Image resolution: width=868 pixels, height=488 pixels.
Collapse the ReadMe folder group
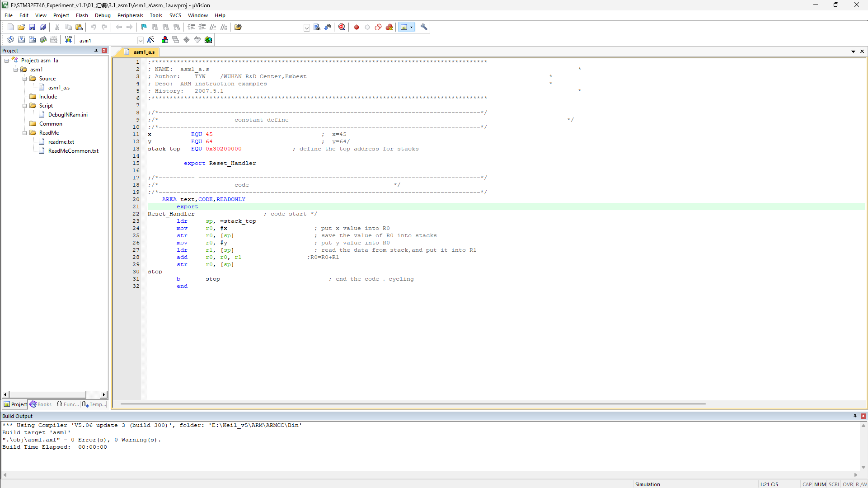point(24,133)
